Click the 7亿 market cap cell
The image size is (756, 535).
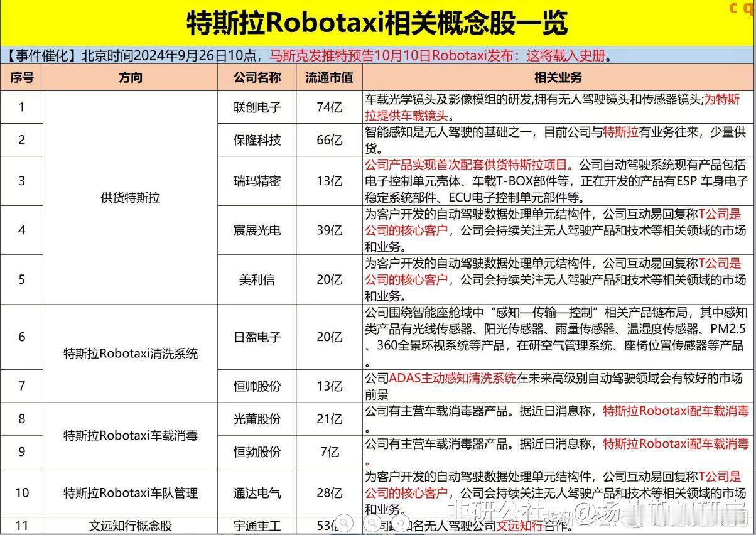click(x=330, y=451)
